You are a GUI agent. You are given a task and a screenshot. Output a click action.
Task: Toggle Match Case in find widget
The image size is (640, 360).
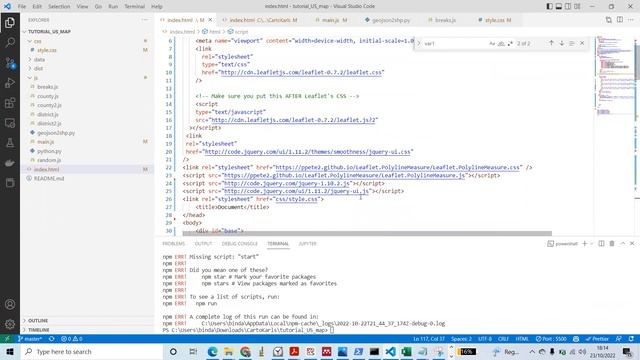[x=492, y=43]
